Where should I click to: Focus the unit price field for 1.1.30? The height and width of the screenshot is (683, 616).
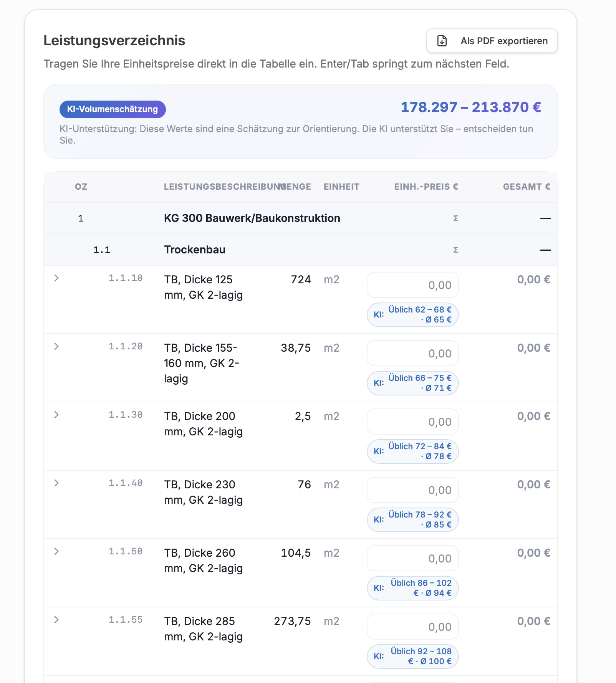tap(413, 422)
